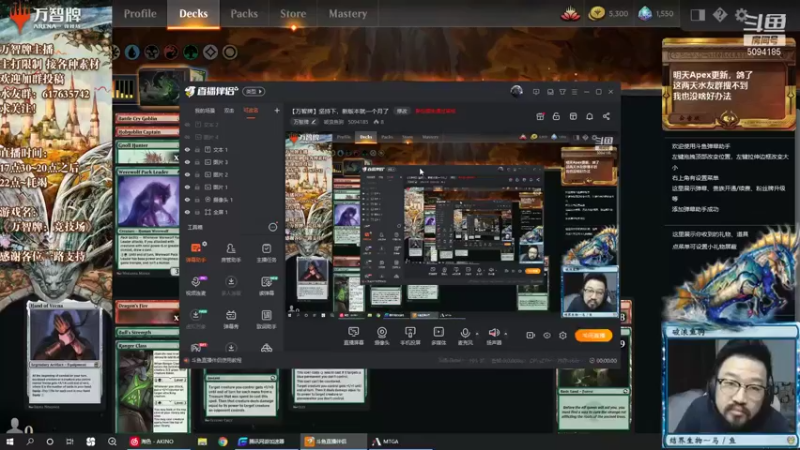Add a 多媒体 multimedia source
800x450 pixels.
click(x=438, y=336)
